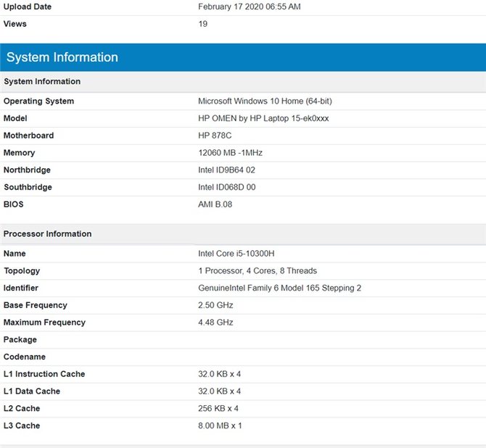Click the L1 Instruction Cache label
This screenshot has height=448, width=486.
click(x=44, y=374)
